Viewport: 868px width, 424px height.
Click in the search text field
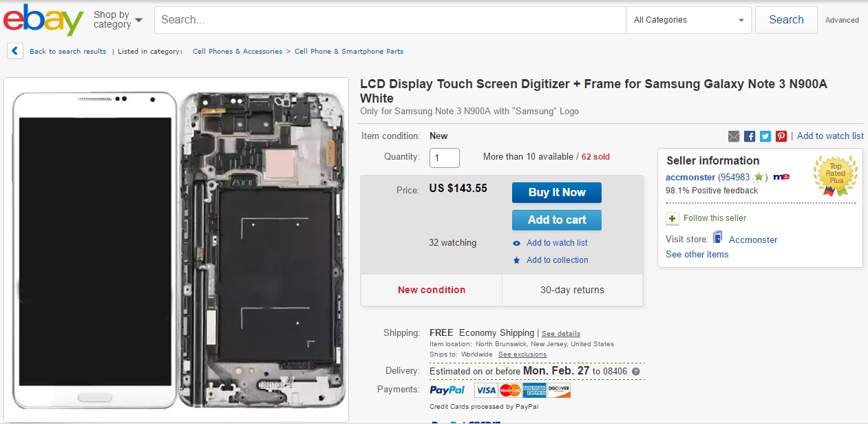tap(390, 20)
